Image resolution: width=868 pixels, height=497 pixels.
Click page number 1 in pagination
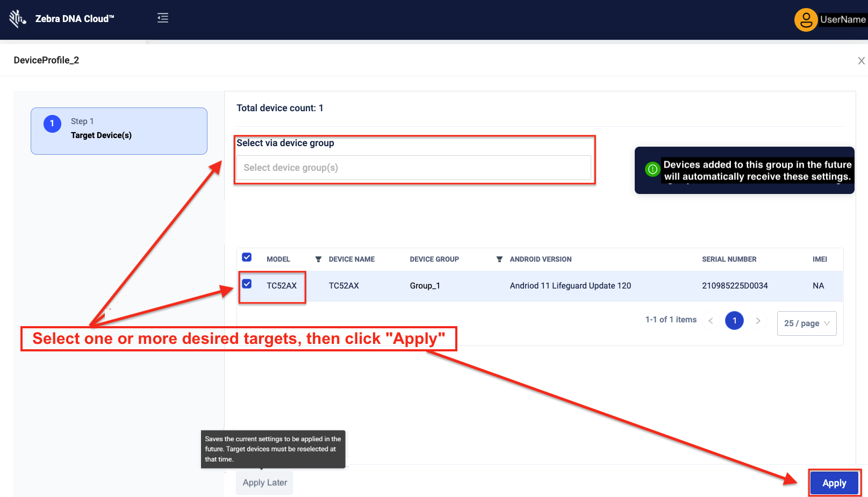[x=734, y=321]
